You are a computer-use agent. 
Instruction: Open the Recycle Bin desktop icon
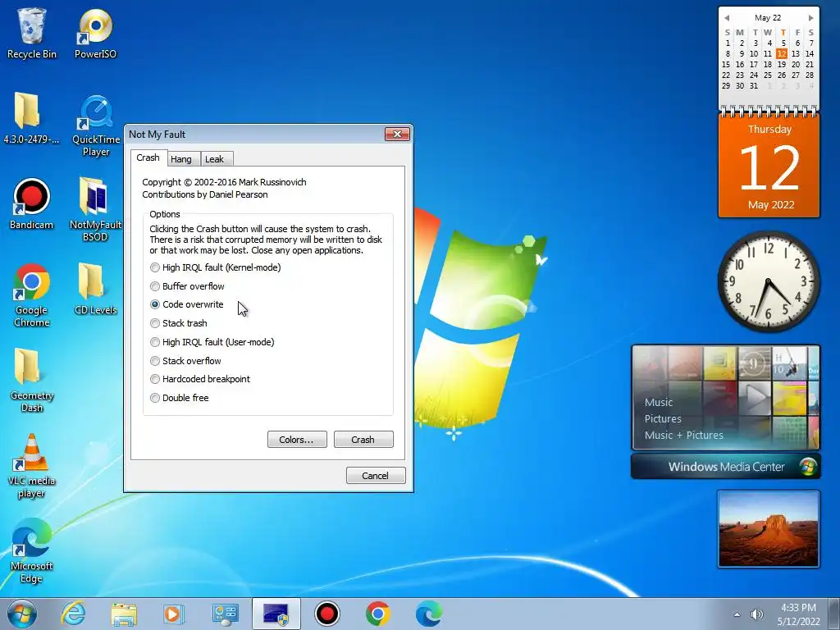(x=32, y=33)
